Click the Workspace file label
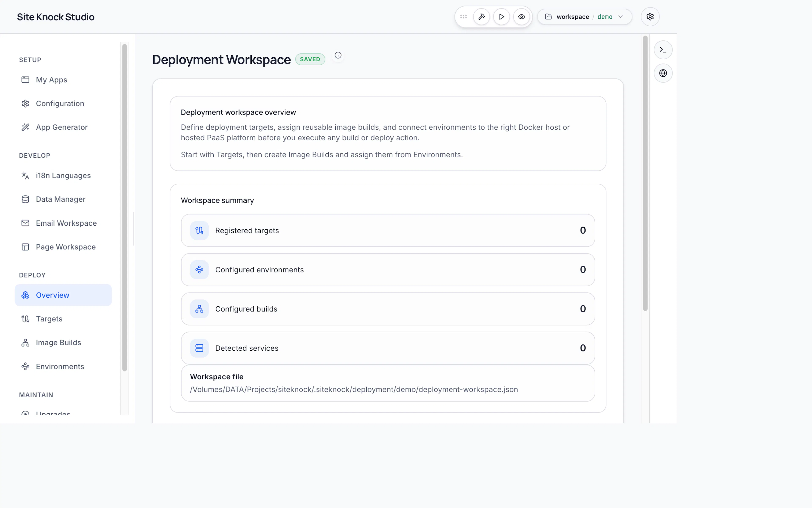The width and height of the screenshot is (812, 508). (217, 377)
